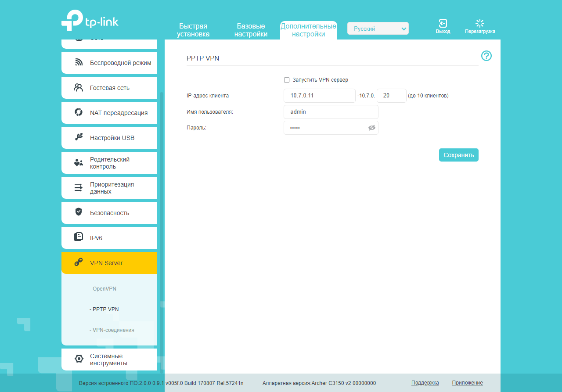
Task: Click the Сохранить button
Action: 459,155
